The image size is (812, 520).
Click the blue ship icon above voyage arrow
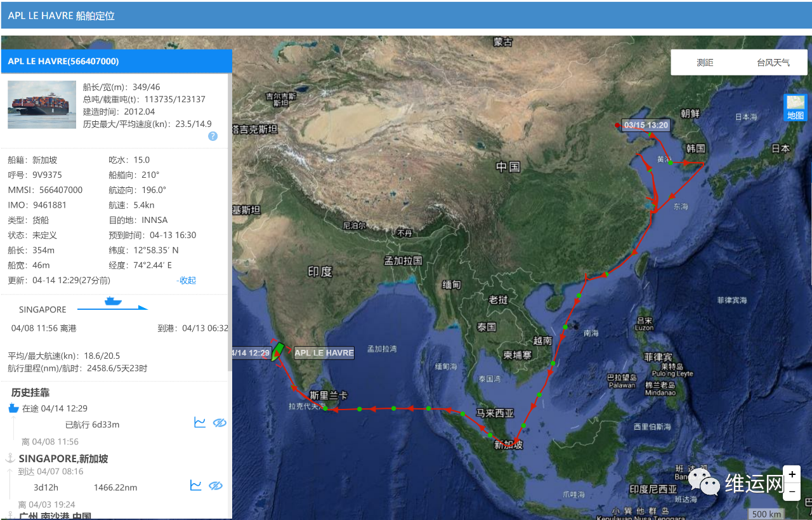click(113, 300)
